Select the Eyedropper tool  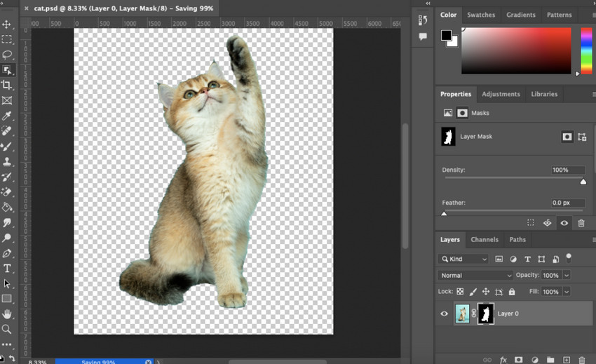coord(7,116)
